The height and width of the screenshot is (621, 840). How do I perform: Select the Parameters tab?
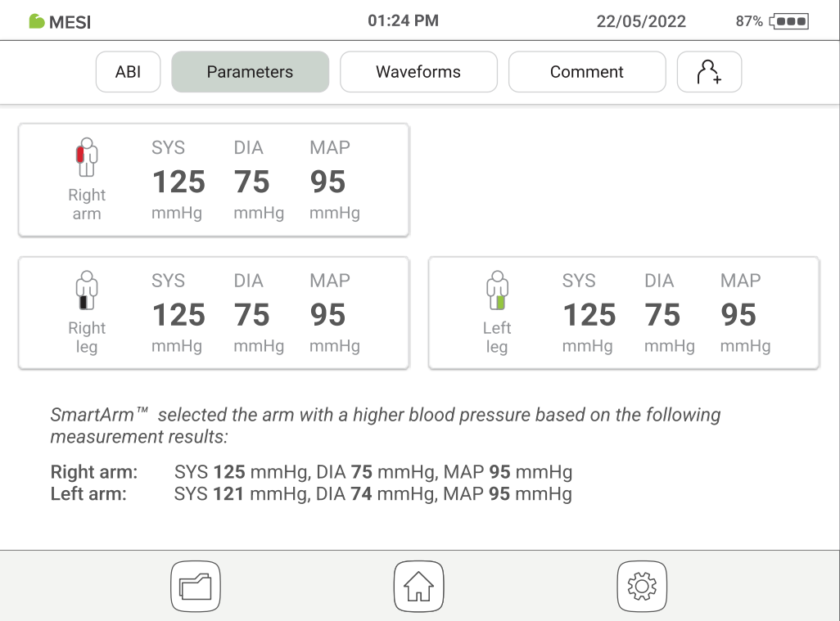250,72
